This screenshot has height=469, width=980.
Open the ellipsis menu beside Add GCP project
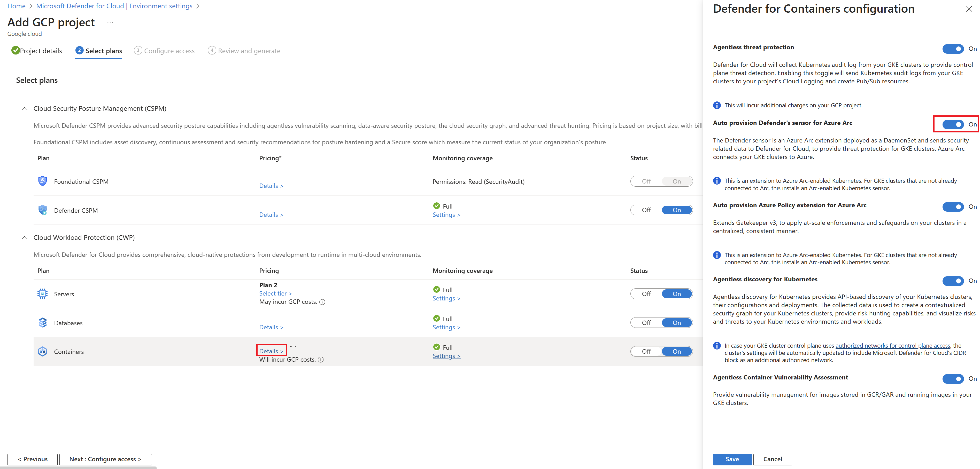110,22
